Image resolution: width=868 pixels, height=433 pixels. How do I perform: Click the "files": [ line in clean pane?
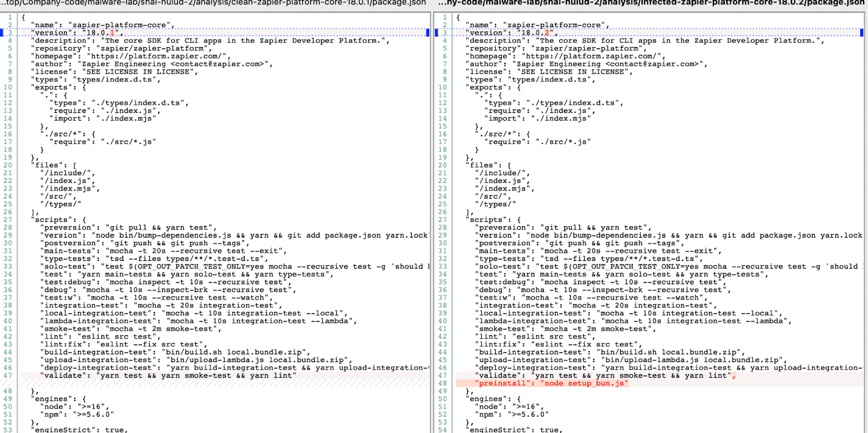[x=54, y=165]
